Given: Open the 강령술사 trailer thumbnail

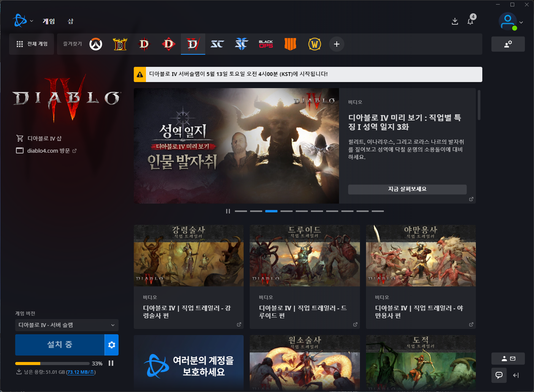Looking at the screenshot, I should click(189, 256).
